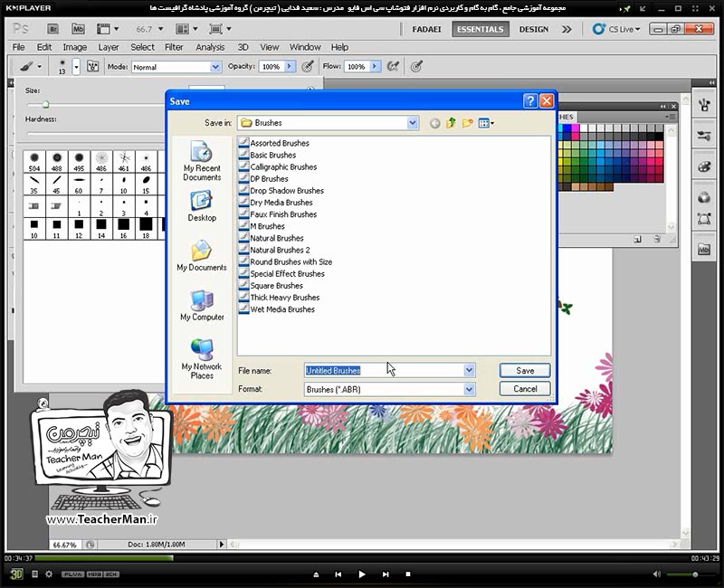Image resolution: width=724 pixels, height=588 pixels.
Task: Open the File menu
Action: point(18,47)
